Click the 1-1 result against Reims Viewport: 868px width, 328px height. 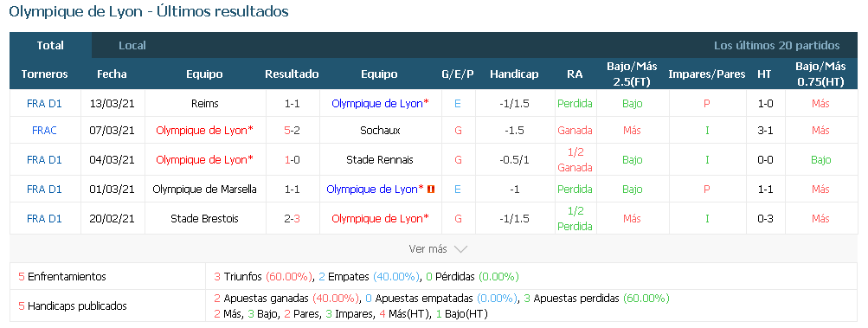(x=292, y=104)
